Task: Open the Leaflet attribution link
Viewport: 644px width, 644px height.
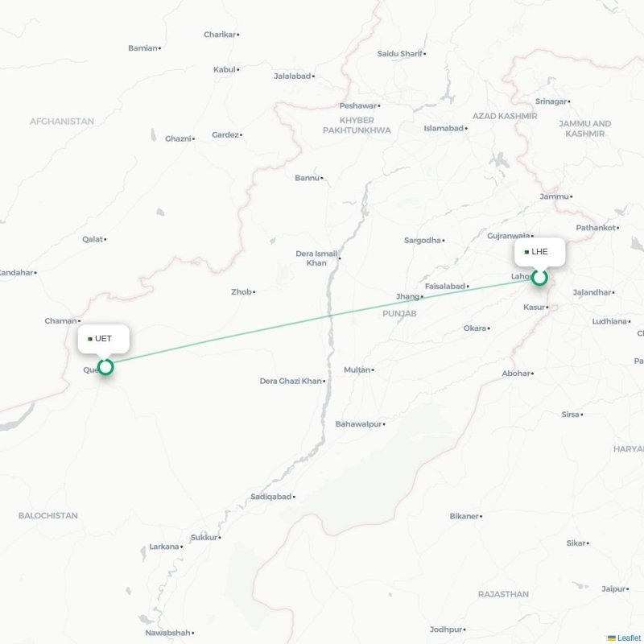Action: (630, 638)
